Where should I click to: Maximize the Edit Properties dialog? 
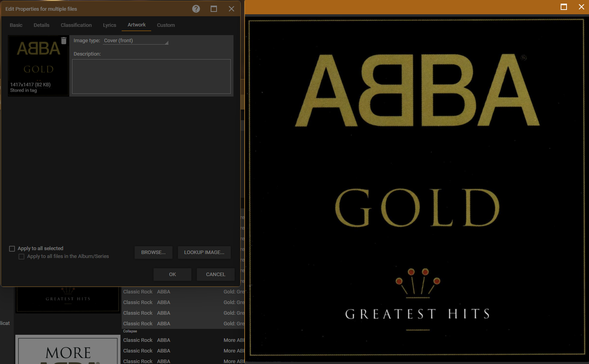pyautogui.click(x=214, y=9)
